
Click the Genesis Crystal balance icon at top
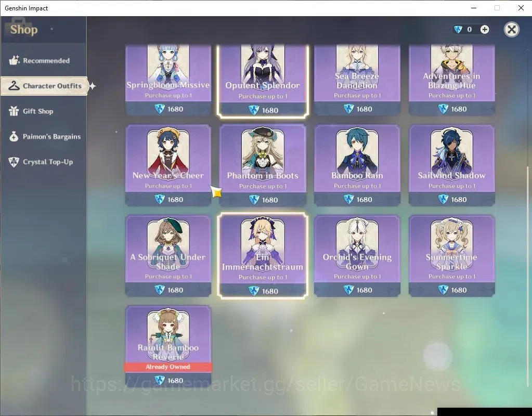pyautogui.click(x=458, y=30)
